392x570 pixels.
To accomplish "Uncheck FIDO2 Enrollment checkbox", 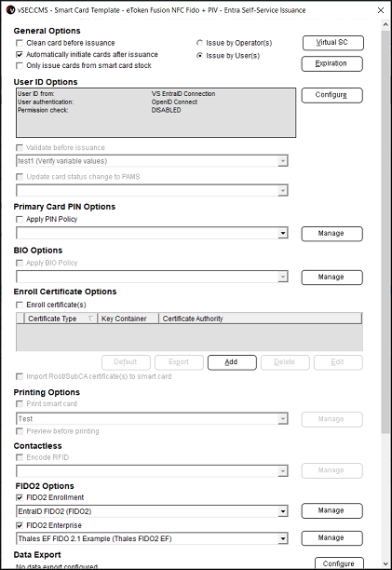I will click(x=20, y=497).
